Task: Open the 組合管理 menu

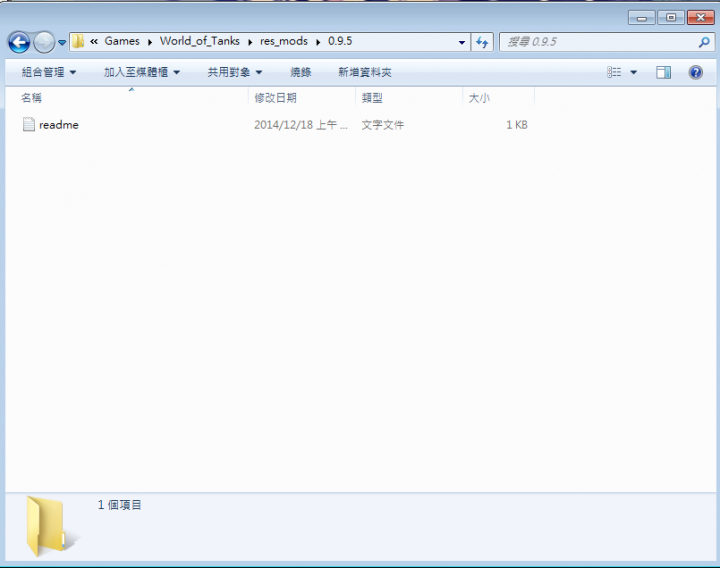Action: click(49, 72)
